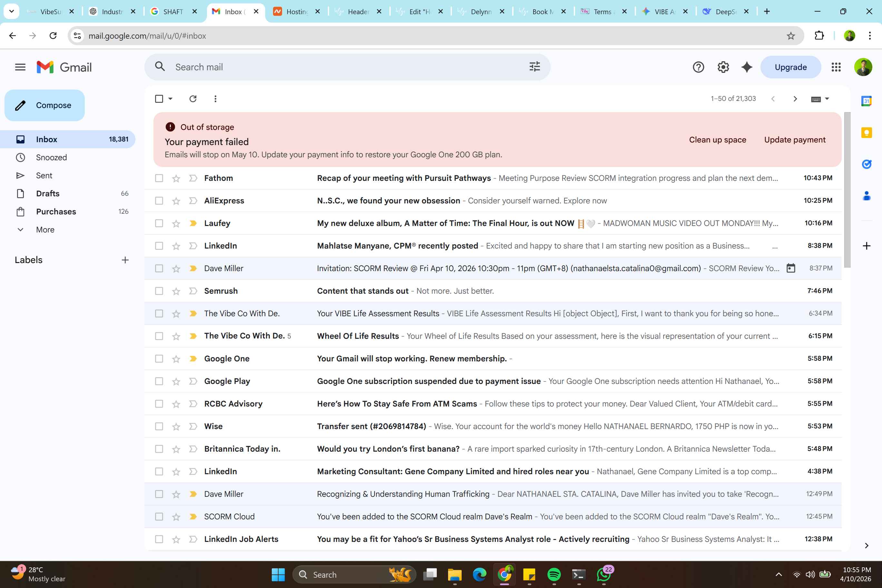Open the three-dot More options in mail toolbar
Image resolution: width=882 pixels, height=588 pixels.
click(215, 99)
